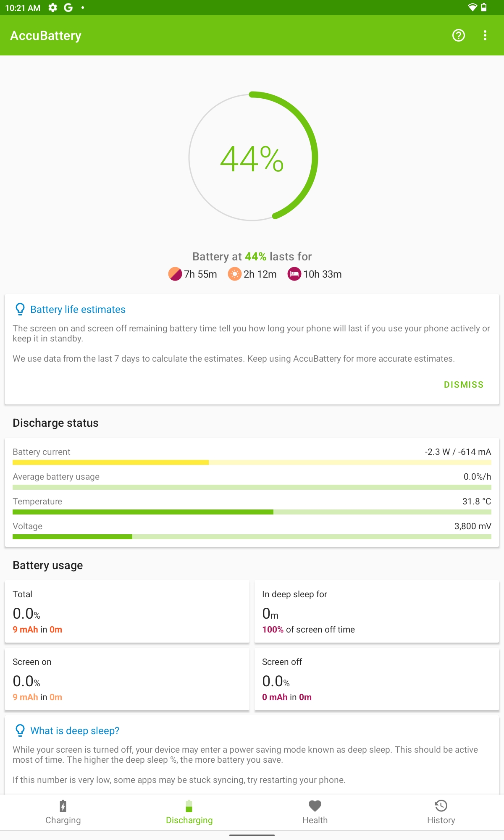This screenshot has width=504, height=840.
Task: Open the Health tab heart icon
Action: pyautogui.click(x=315, y=806)
